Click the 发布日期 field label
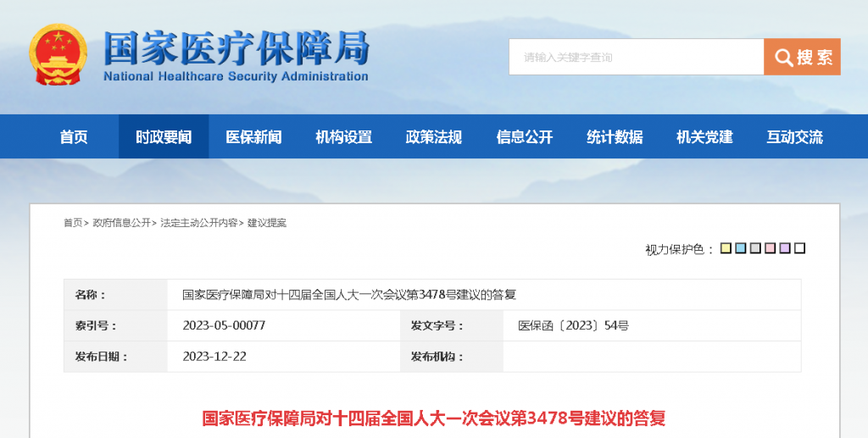868x438 pixels. coord(102,357)
